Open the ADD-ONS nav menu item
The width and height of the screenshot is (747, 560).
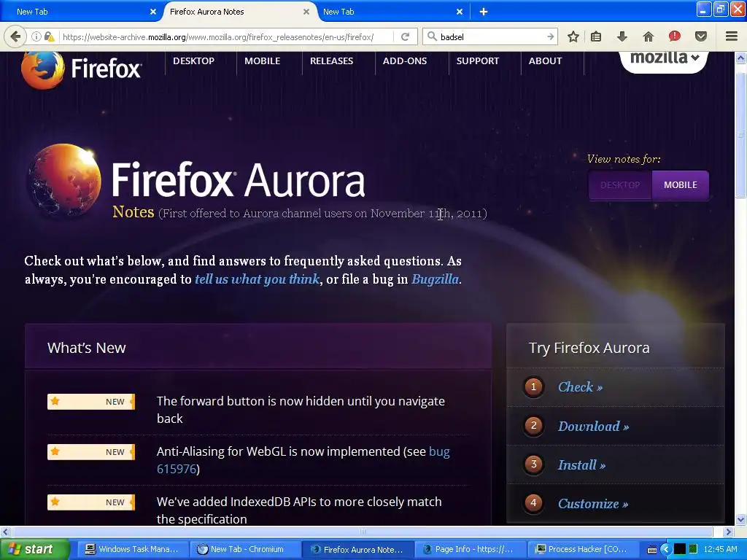tap(405, 61)
